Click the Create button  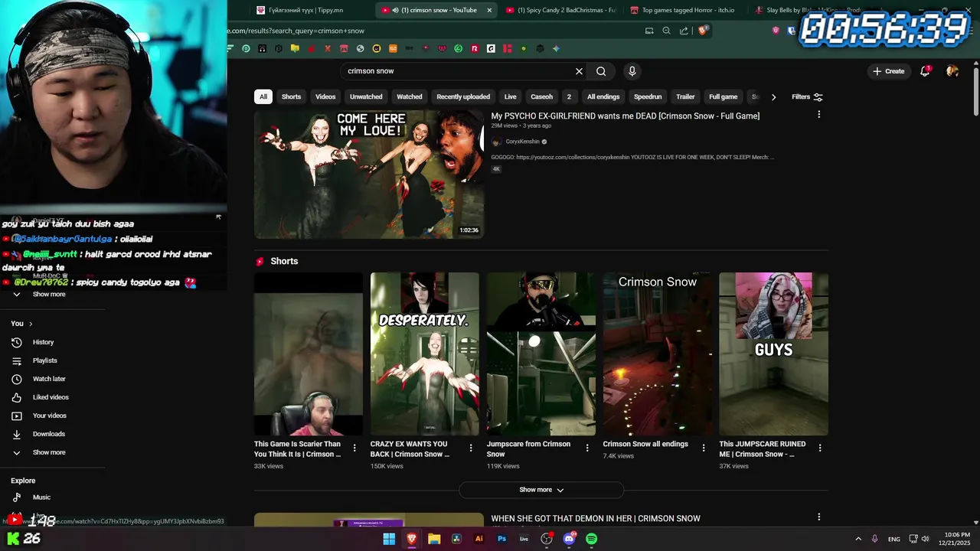pyautogui.click(x=888, y=71)
